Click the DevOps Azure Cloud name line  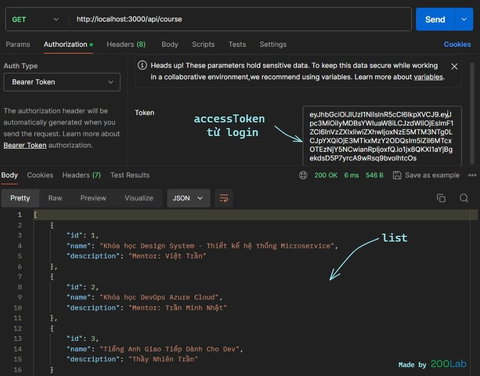click(x=144, y=297)
